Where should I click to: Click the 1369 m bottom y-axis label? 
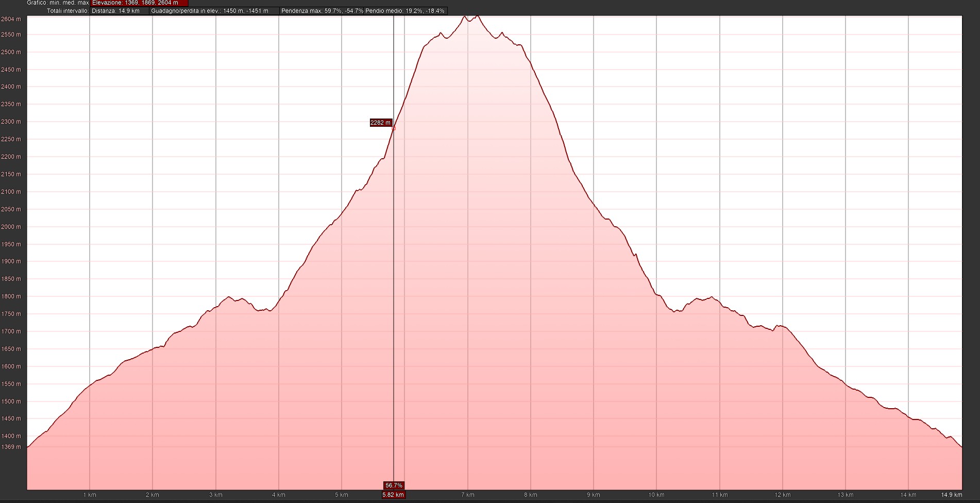tap(11, 447)
